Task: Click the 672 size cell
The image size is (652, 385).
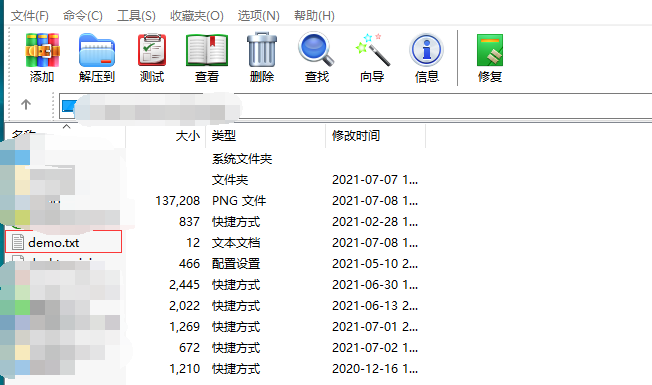Action: pyautogui.click(x=189, y=348)
